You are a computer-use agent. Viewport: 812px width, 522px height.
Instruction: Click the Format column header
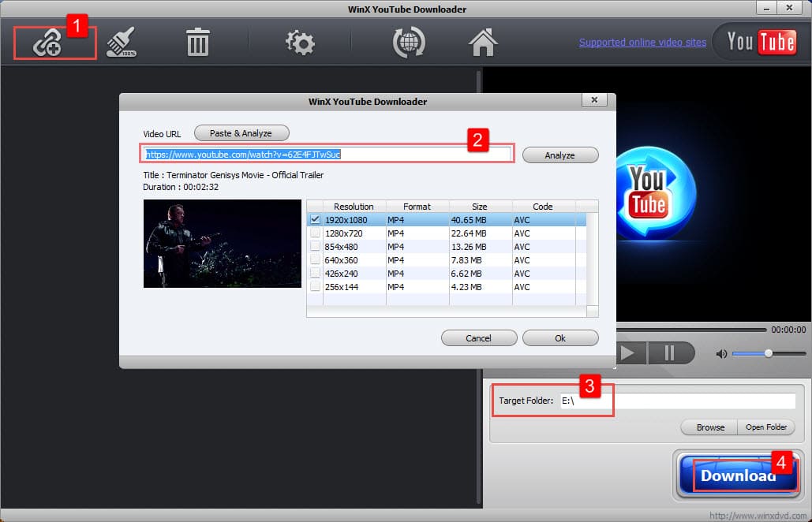click(417, 207)
